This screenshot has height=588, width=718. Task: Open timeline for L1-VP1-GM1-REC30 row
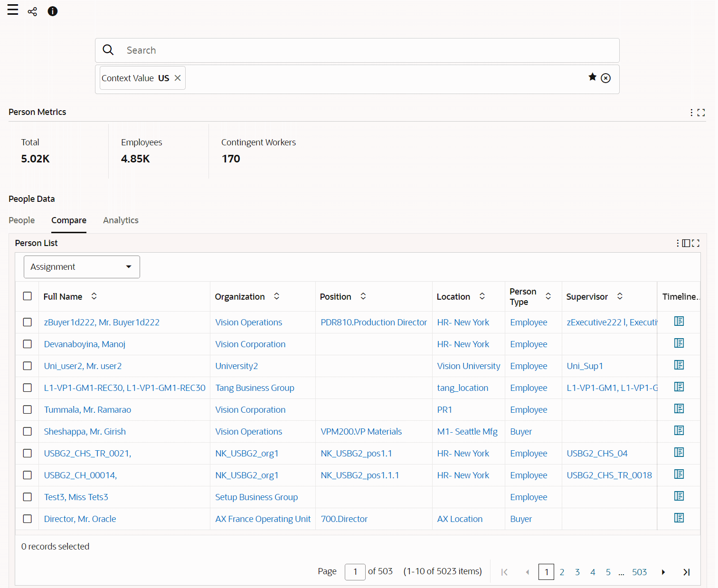(x=679, y=387)
